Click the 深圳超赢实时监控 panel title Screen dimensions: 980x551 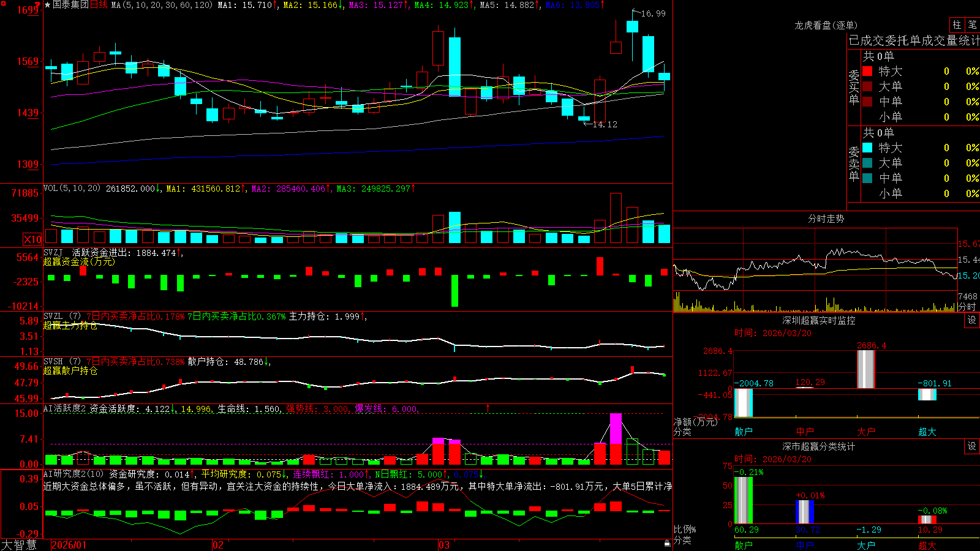tap(819, 320)
